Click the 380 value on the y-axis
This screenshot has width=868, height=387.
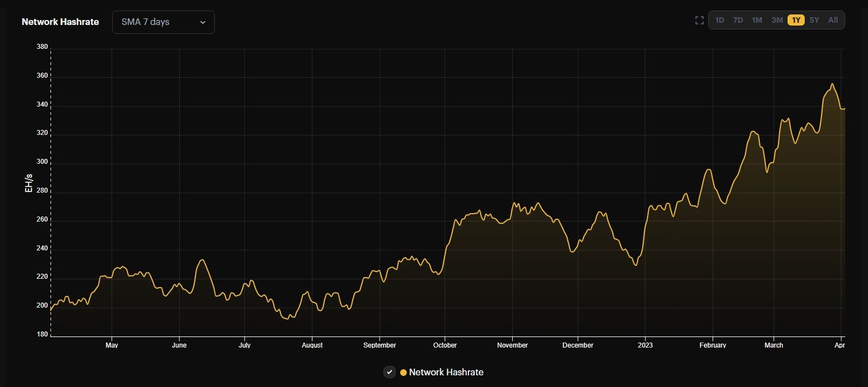(x=41, y=47)
